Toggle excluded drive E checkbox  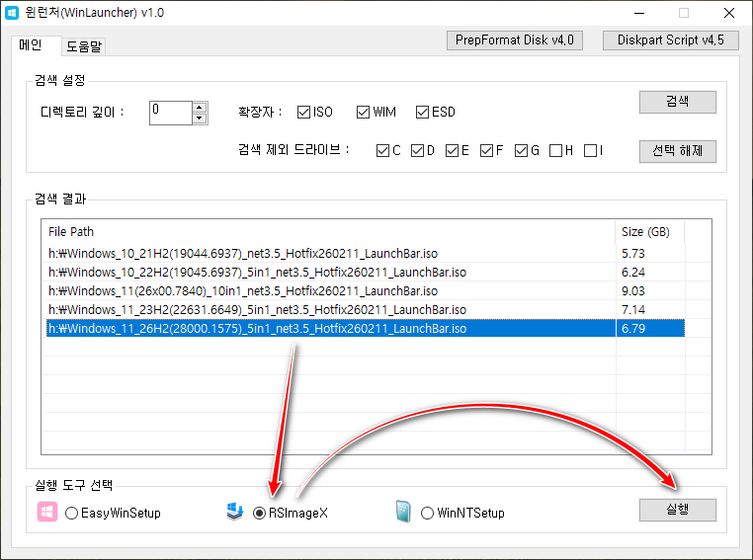point(452,151)
